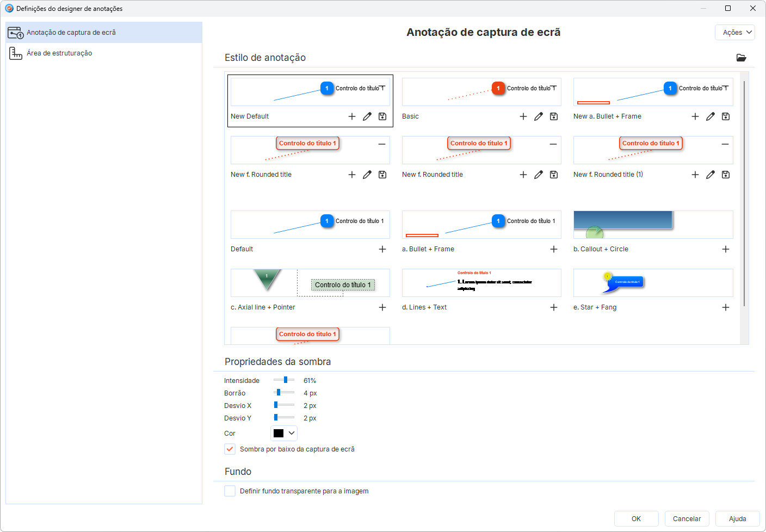Select the c. Axial line + Pointer thumbnail
Viewport: 766px width, 532px height.
[x=310, y=283]
